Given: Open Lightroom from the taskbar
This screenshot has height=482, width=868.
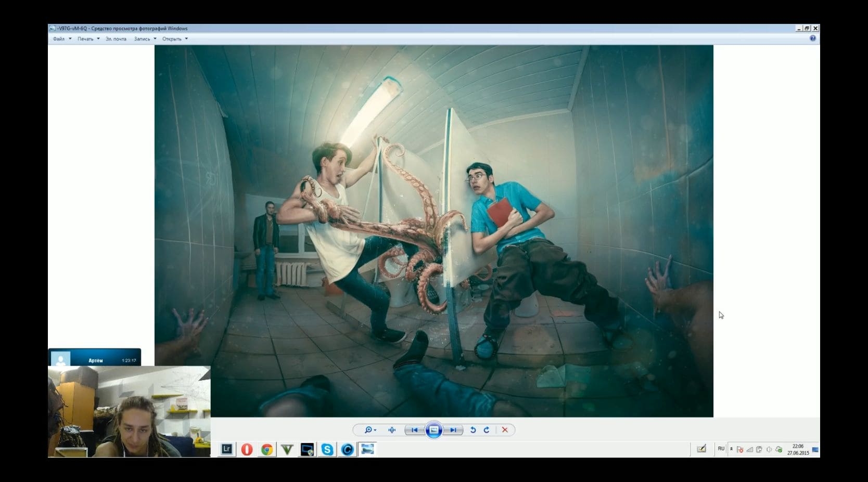Looking at the screenshot, I should (226, 449).
